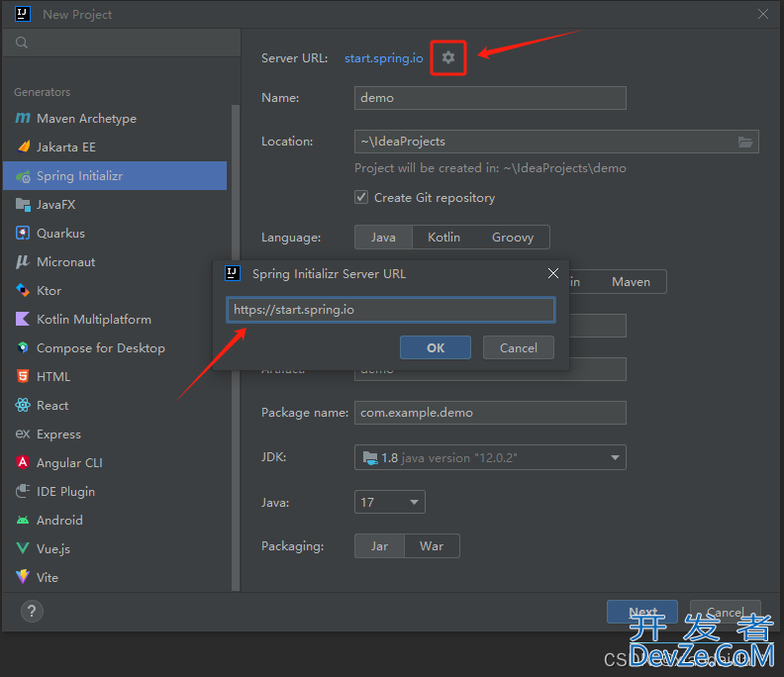
Task: Close the New Project window
Action: [763, 14]
